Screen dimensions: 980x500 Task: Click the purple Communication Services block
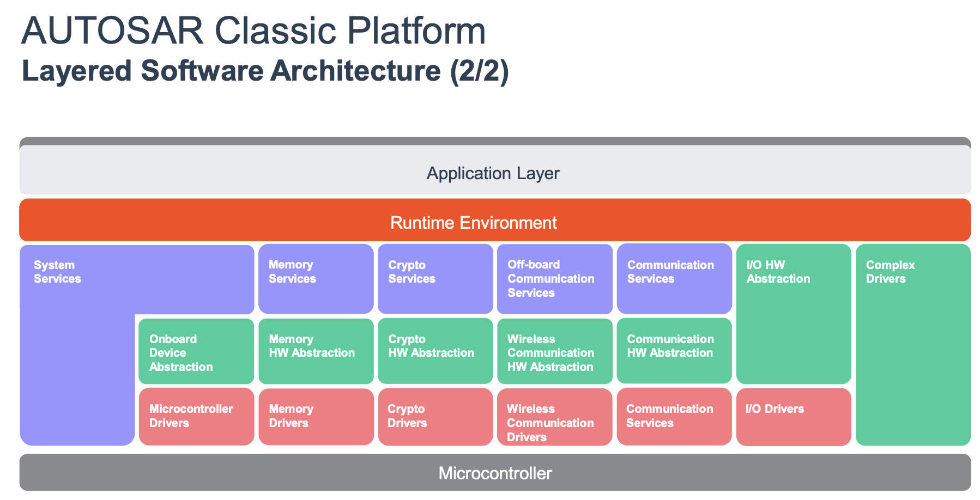674,279
